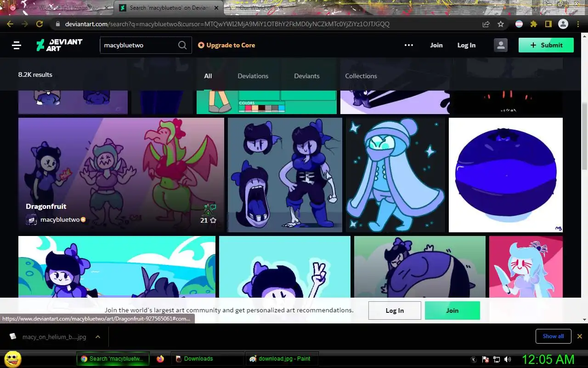588x368 pixels.
Task: Click Log In on the bottom banner
Action: [x=395, y=310]
